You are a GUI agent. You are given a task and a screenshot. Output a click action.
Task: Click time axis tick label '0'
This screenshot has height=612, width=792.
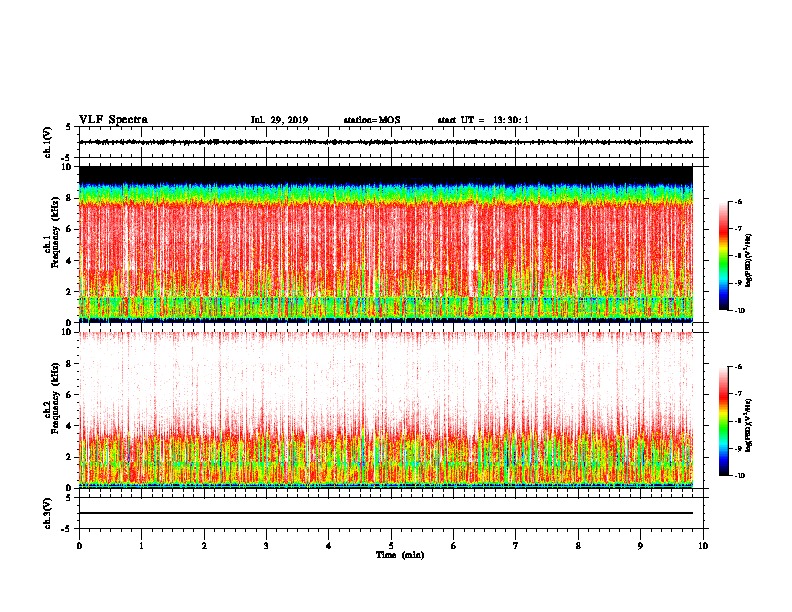(x=79, y=546)
